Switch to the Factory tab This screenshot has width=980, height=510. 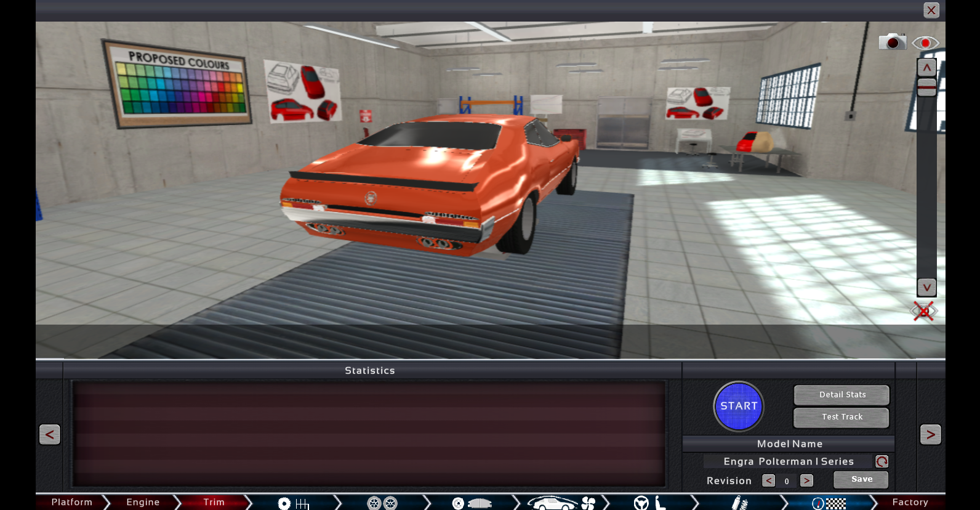pyautogui.click(x=910, y=503)
